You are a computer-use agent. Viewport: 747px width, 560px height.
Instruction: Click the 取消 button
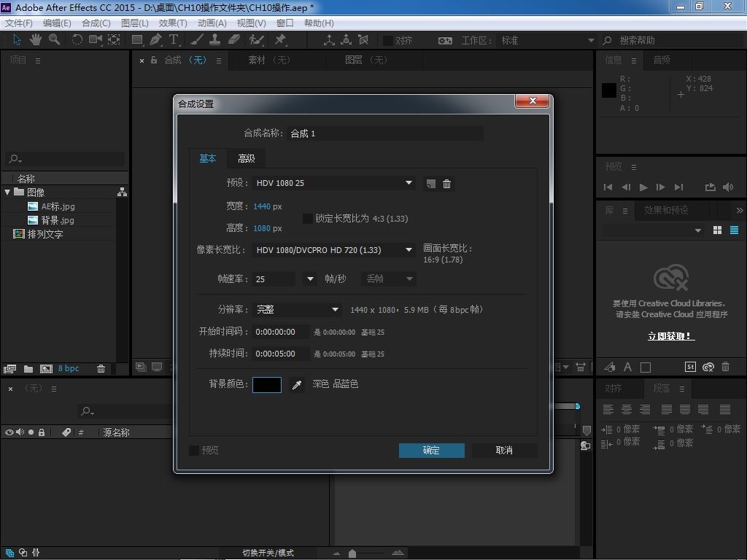click(504, 450)
